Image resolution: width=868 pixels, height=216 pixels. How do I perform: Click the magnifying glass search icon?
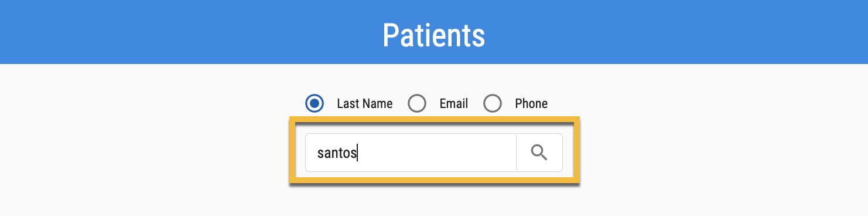tap(539, 153)
